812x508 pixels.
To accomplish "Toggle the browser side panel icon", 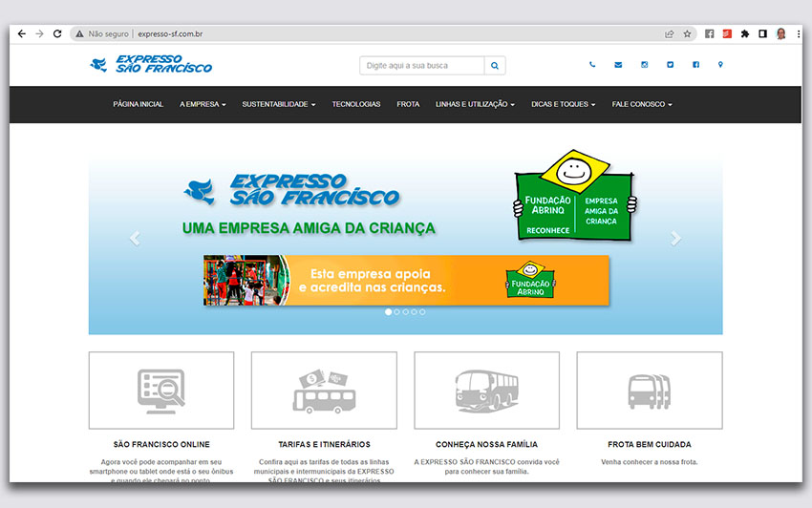I will (762, 33).
